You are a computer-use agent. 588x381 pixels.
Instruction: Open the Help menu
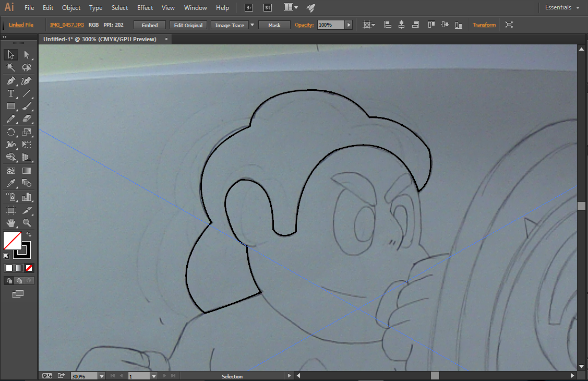(222, 7)
